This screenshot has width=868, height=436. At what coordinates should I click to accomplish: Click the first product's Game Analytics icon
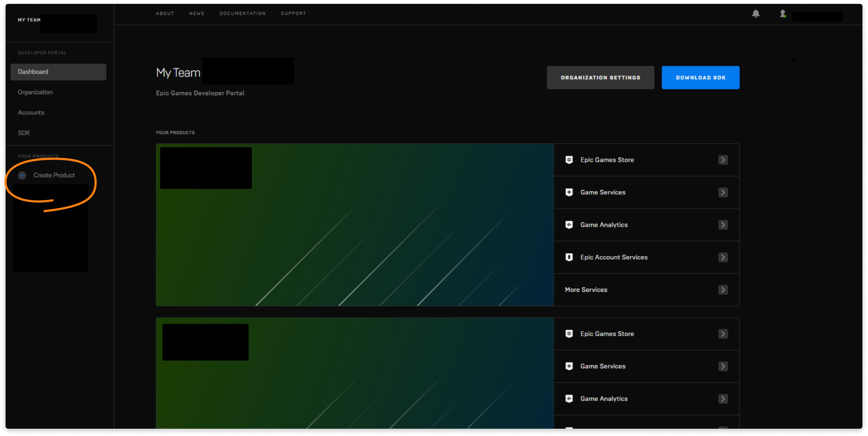[569, 225]
